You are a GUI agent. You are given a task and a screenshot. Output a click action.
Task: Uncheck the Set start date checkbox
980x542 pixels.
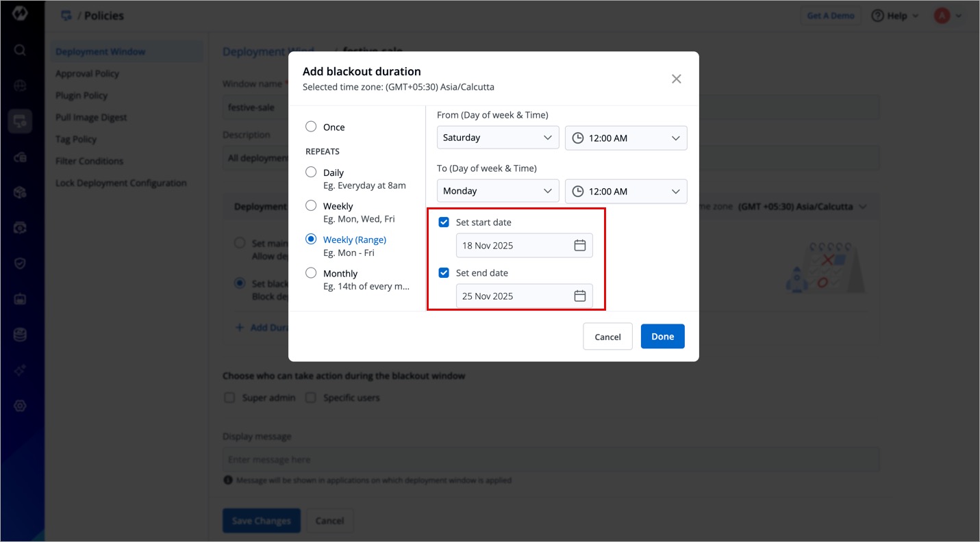coord(444,222)
